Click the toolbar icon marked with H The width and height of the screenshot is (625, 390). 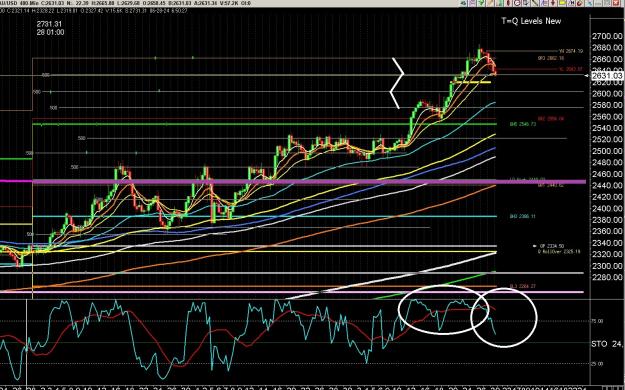click(x=571, y=3)
